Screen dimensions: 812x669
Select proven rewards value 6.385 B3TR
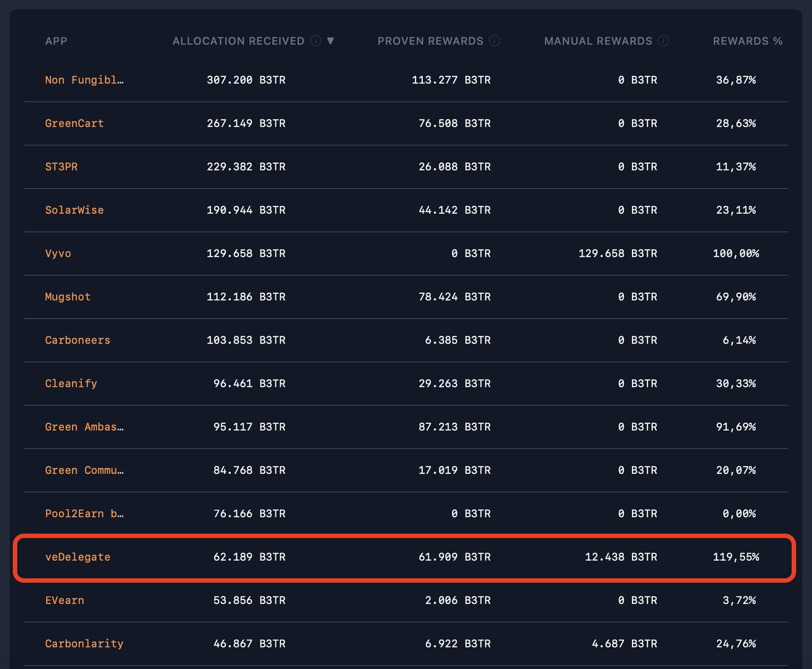(x=458, y=340)
